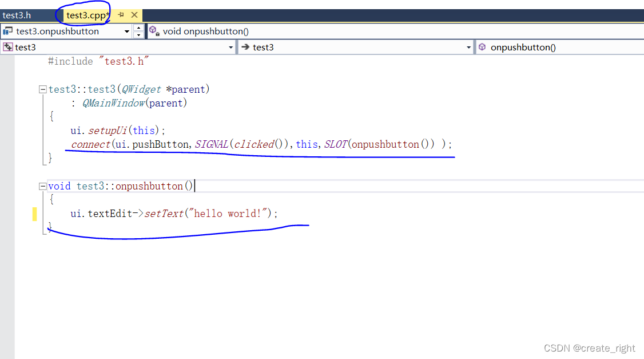Image resolution: width=644 pixels, height=359 pixels.
Task: Click the arrow icon beside class test3
Action: point(245,47)
